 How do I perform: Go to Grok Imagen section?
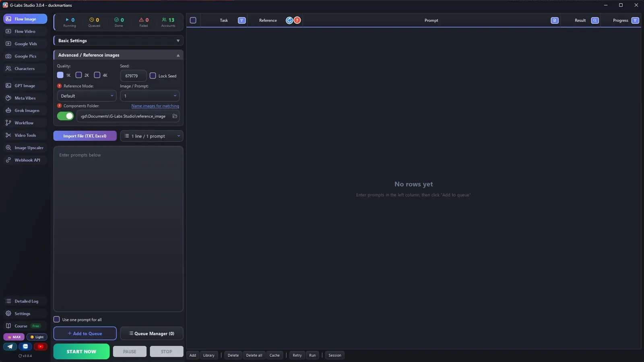[25, 111]
